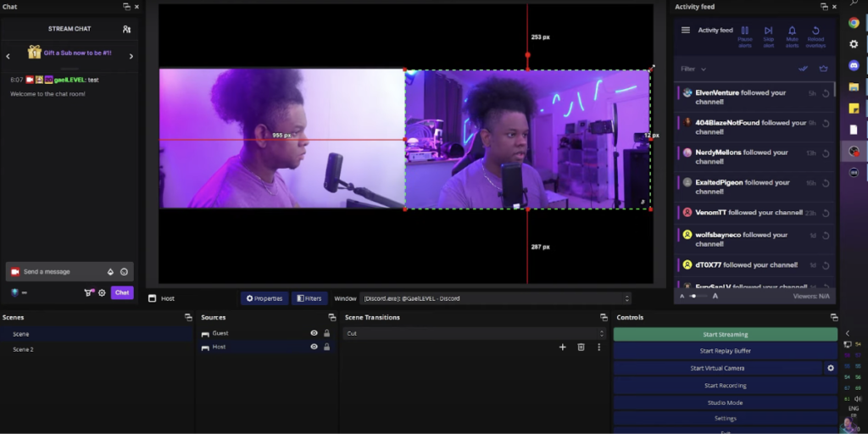Select Scene 2 in Scenes list
This screenshot has width=868, height=434.
[97, 349]
